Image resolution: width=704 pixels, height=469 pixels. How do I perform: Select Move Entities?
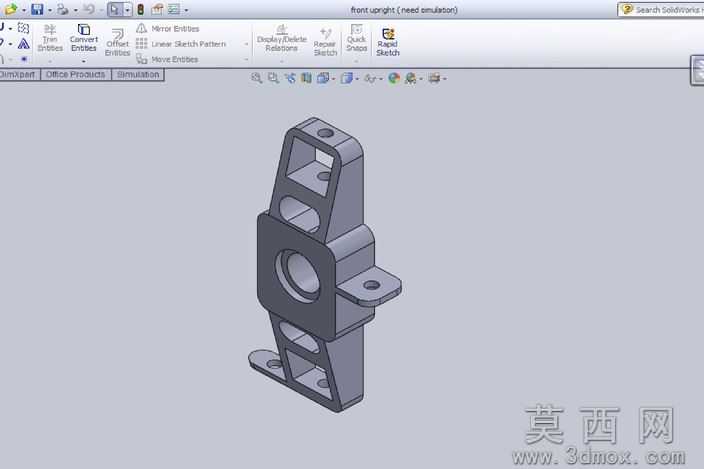tap(167, 59)
